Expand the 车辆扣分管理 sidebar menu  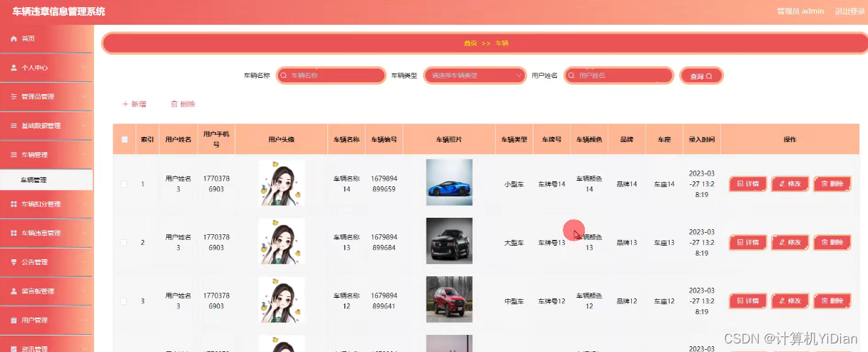(x=46, y=204)
